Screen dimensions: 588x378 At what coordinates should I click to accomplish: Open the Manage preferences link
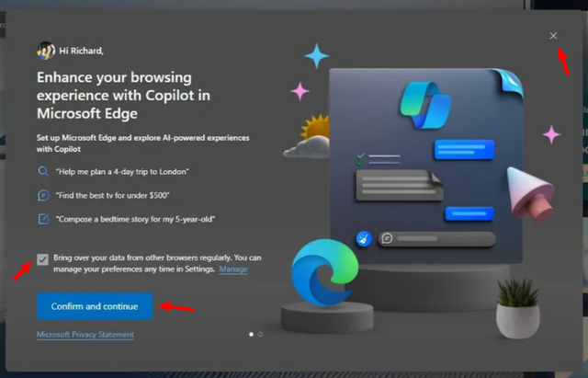pyautogui.click(x=233, y=269)
